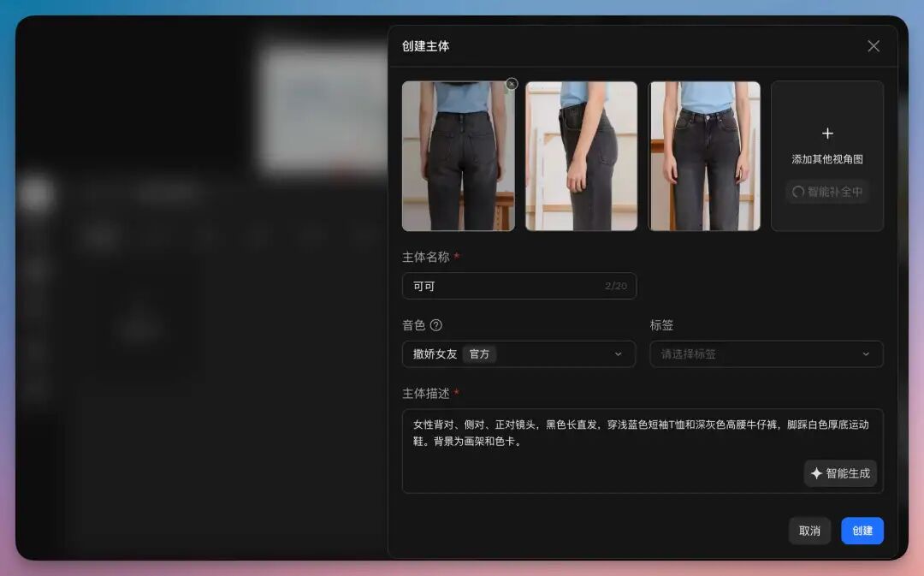The width and height of the screenshot is (924, 576).
Task: Click the plus icon to add another view
Action: click(827, 134)
